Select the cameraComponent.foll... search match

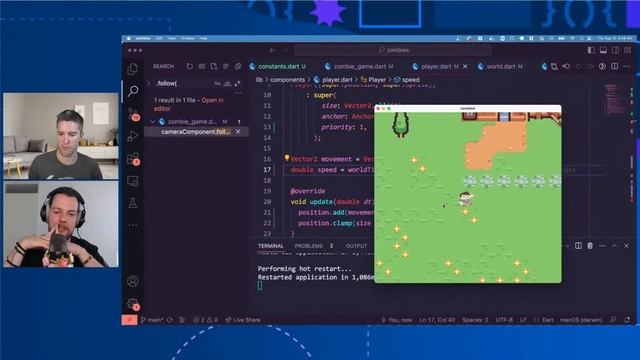click(x=196, y=131)
